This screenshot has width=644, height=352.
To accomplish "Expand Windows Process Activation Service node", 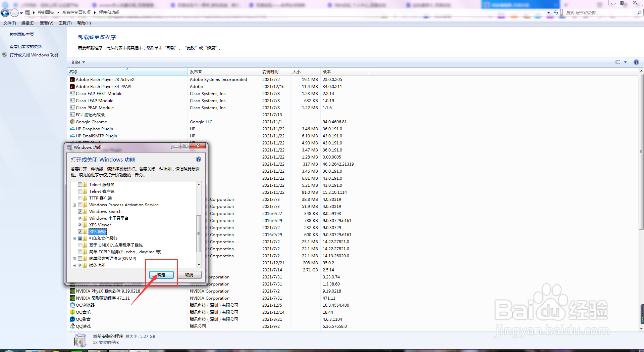I will [x=74, y=205].
